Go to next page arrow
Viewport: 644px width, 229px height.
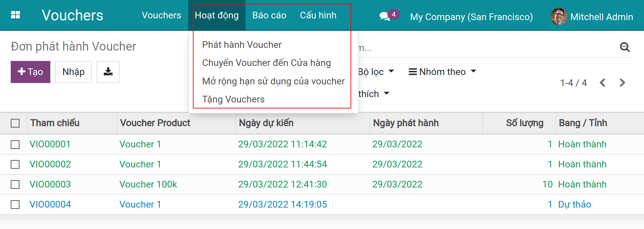point(623,83)
